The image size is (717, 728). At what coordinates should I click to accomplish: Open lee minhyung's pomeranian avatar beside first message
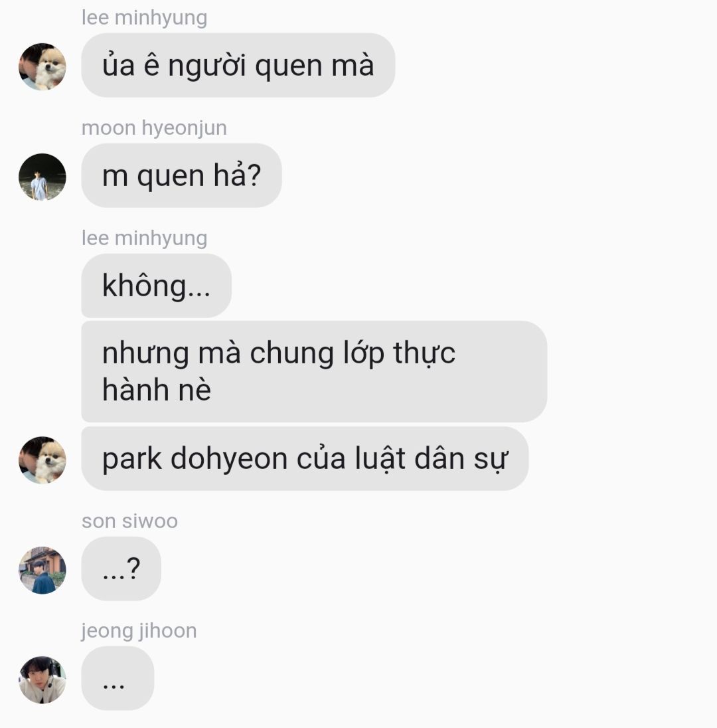(x=42, y=67)
